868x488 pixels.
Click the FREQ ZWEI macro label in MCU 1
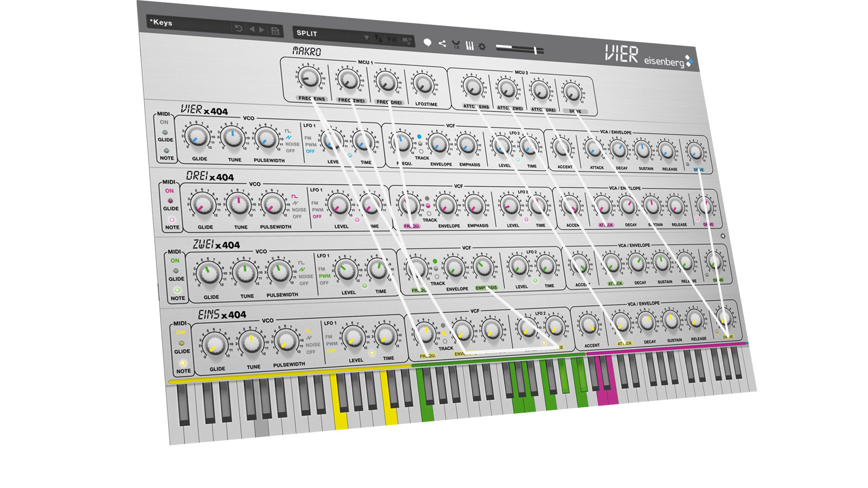click(351, 100)
